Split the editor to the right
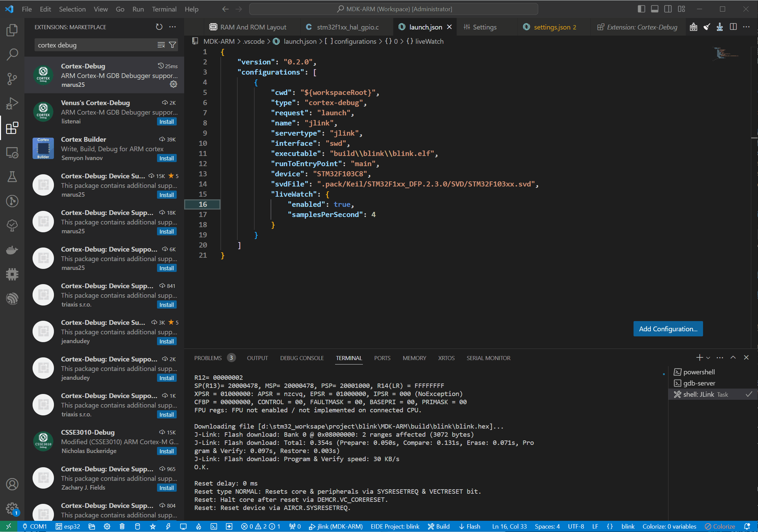Screen dimensions: 758x532 point(733,27)
